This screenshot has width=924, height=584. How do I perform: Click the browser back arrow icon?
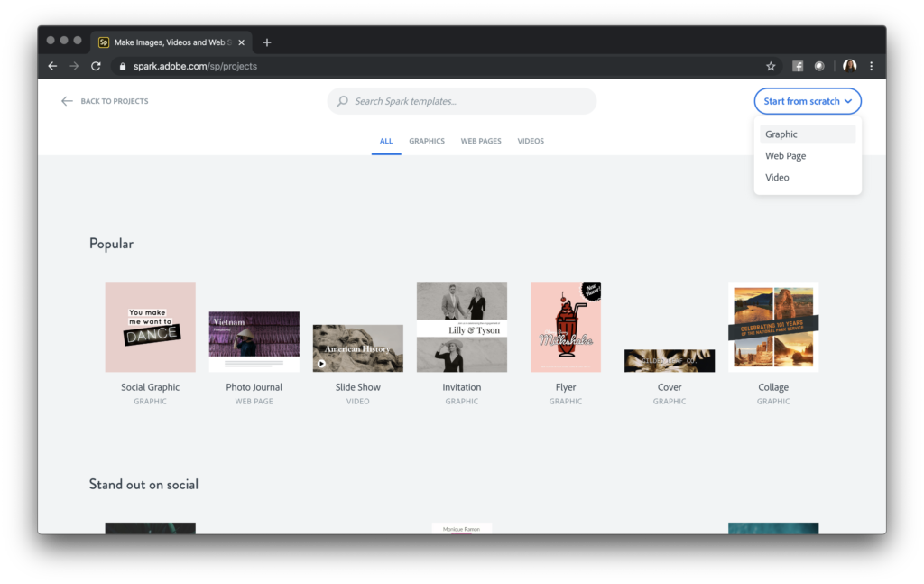point(52,66)
